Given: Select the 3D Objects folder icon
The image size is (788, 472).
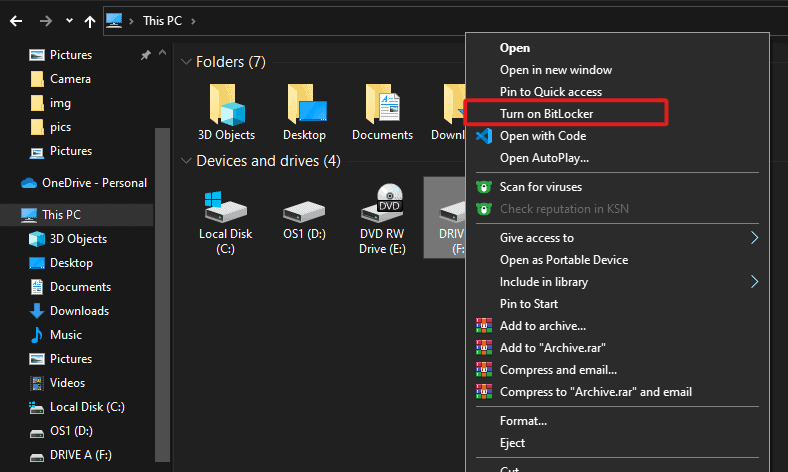Looking at the screenshot, I should 227,105.
